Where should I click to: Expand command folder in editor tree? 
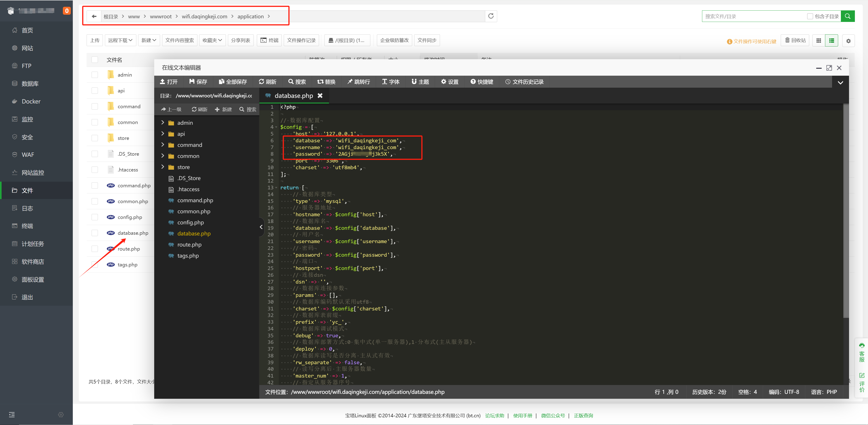tap(162, 145)
